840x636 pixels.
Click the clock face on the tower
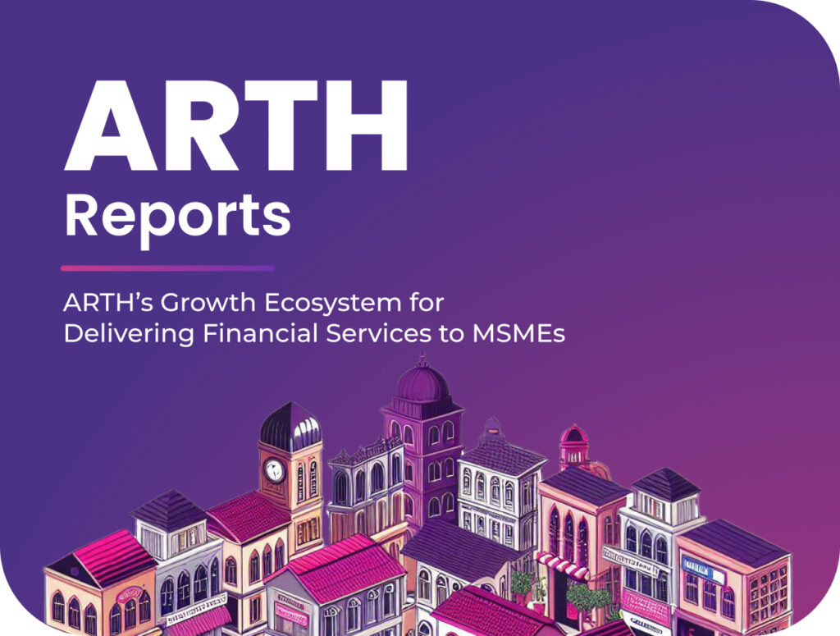(273, 470)
